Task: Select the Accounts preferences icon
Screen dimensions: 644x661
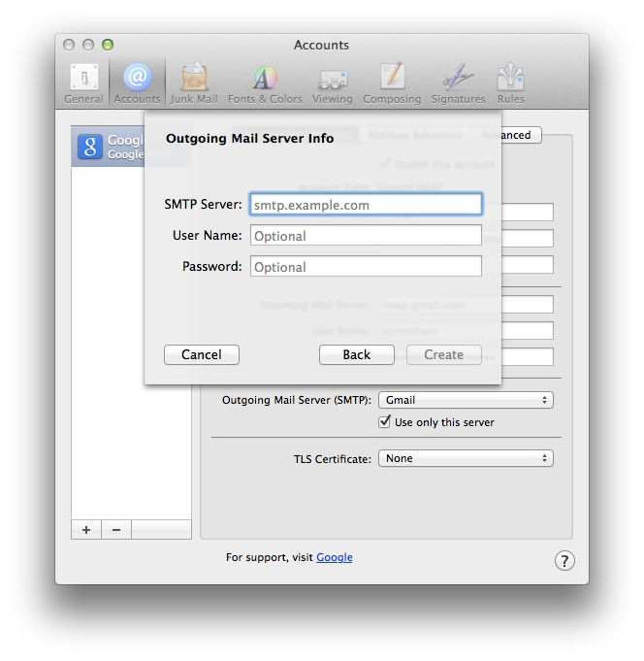Action: pyautogui.click(x=137, y=83)
